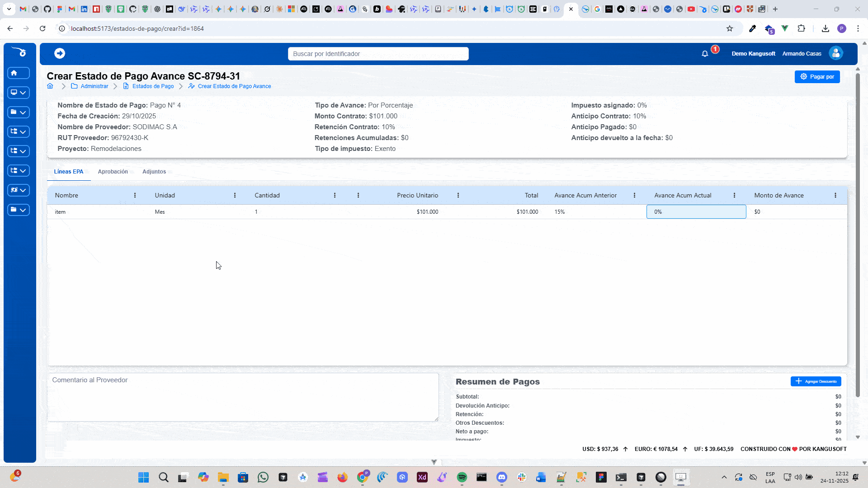Click the UF: $ 39.643,59 footer value
868x488 pixels.
pos(714,449)
